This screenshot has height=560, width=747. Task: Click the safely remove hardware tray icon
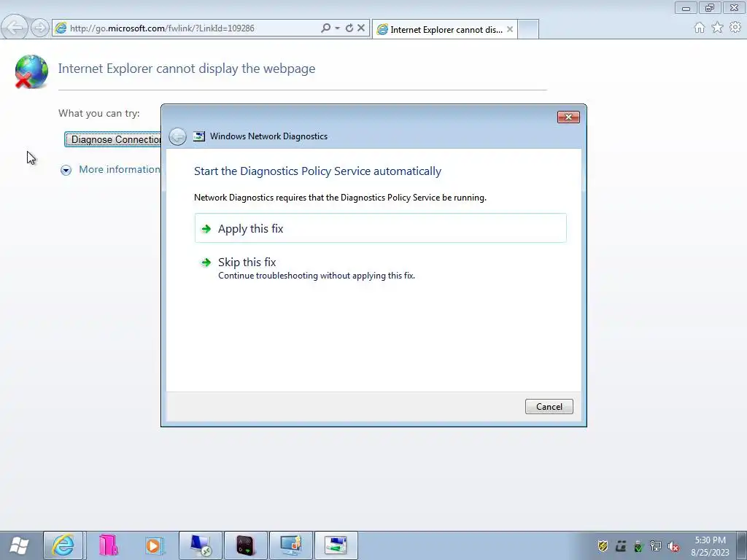(638, 546)
